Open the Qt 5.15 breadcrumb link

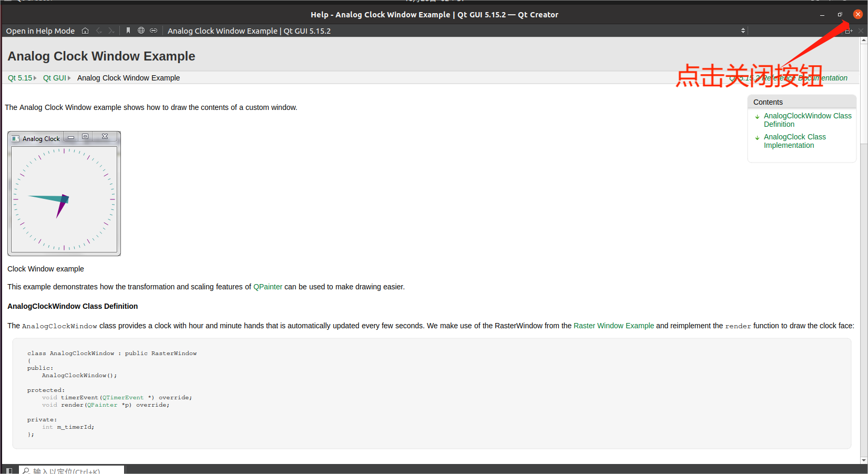click(20, 78)
